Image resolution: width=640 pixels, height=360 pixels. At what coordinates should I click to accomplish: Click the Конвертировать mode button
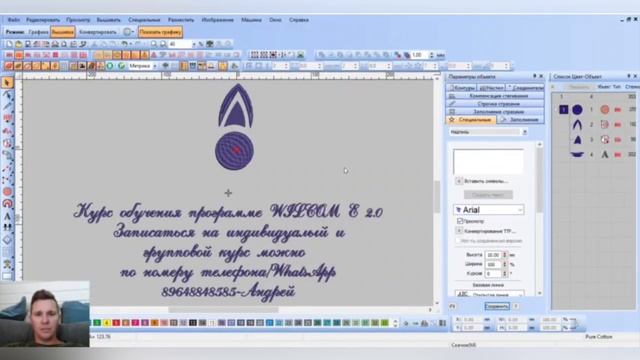click(98, 32)
